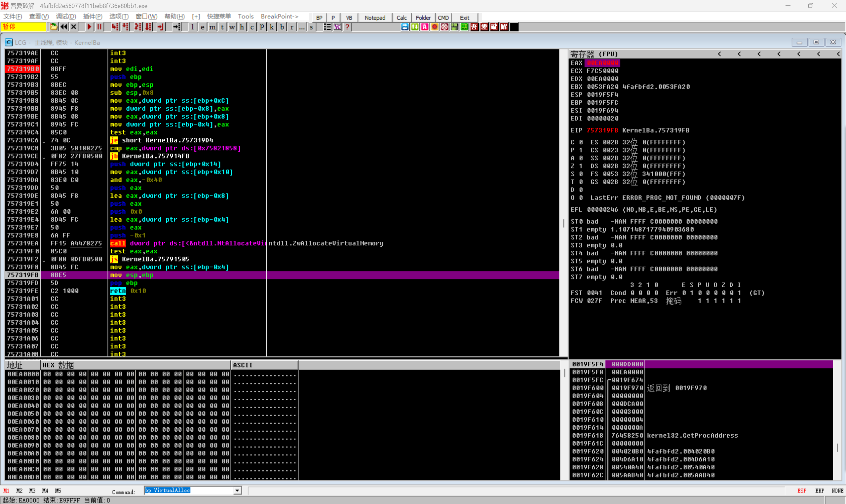This screenshot has height=504, width=846.
Task: Pause execution with the pause icon
Action: 99,27
